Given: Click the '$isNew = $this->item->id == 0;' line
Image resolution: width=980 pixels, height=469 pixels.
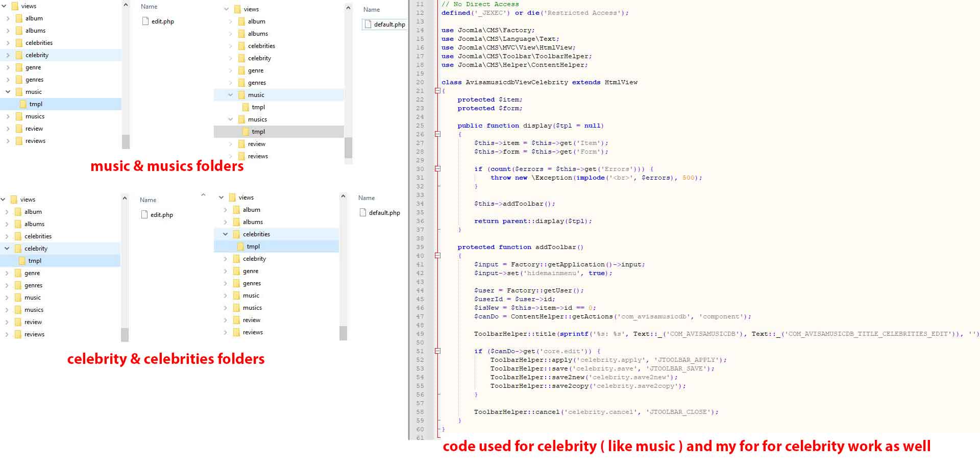Looking at the screenshot, I should pos(535,308).
